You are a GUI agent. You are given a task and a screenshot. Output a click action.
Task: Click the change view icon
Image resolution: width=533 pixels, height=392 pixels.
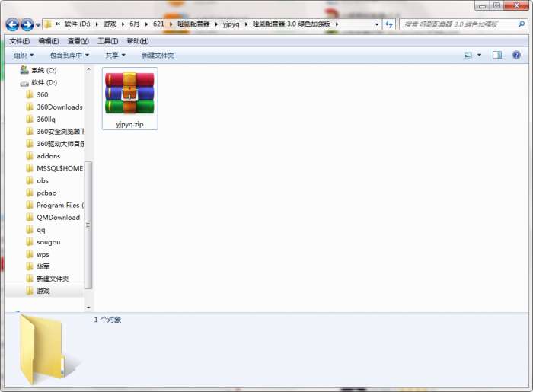[x=468, y=55]
